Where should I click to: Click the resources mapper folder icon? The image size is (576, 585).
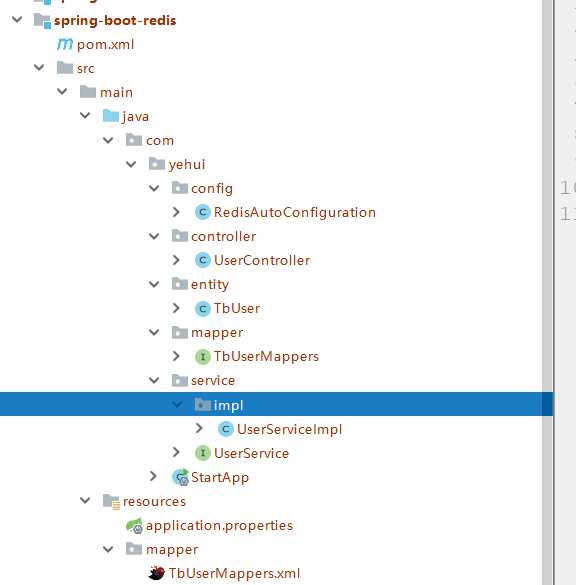[x=134, y=549]
